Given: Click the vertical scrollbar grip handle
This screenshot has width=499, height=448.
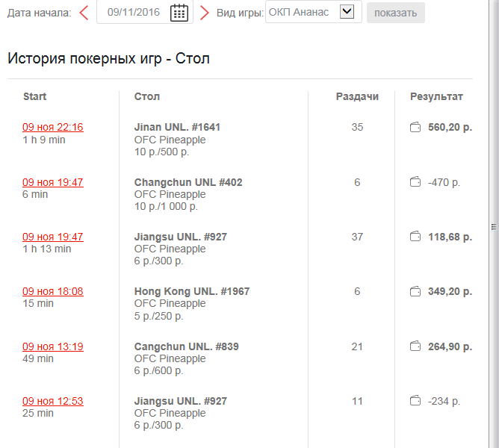Looking at the screenshot, I should (x=494, y=227).
